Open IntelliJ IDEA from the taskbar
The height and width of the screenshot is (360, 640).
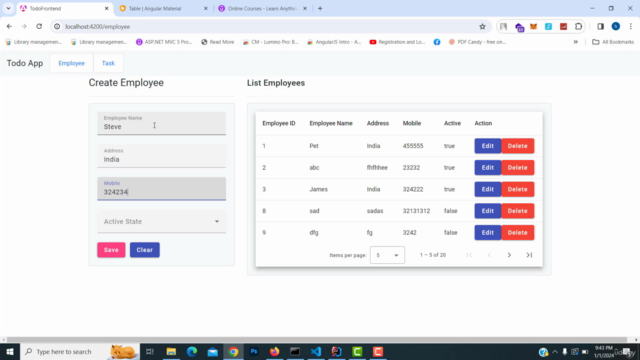[x=337, y=351]
